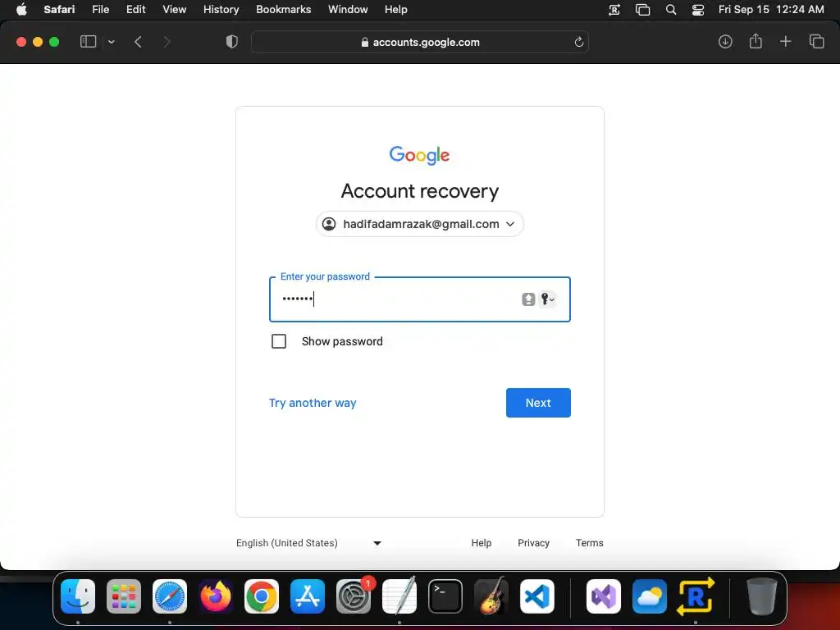Open Spotlight search in menu bar
This screenshot has width=840, height=630.
point(671,9)
